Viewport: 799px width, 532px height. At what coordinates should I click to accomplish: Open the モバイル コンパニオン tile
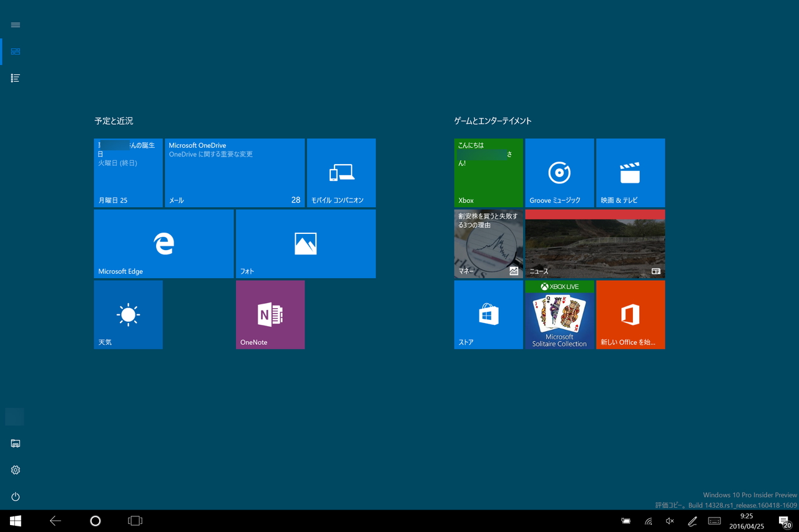coord(341,173)
